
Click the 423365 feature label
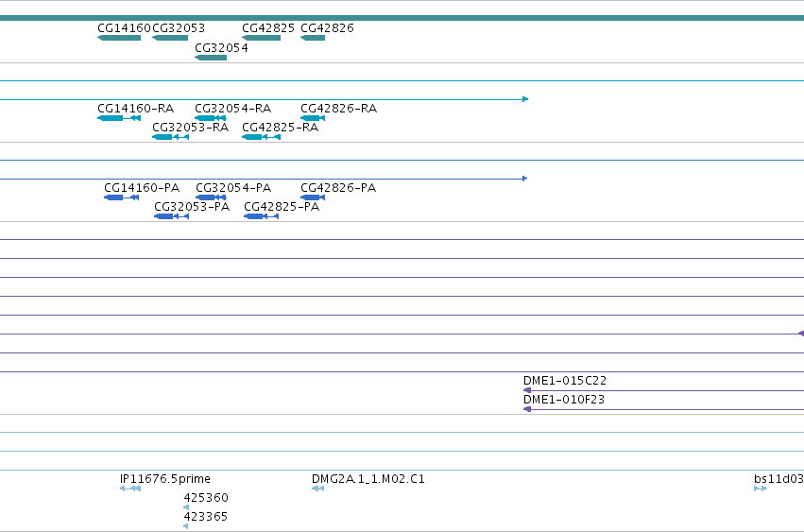click(x=206, y=517)
